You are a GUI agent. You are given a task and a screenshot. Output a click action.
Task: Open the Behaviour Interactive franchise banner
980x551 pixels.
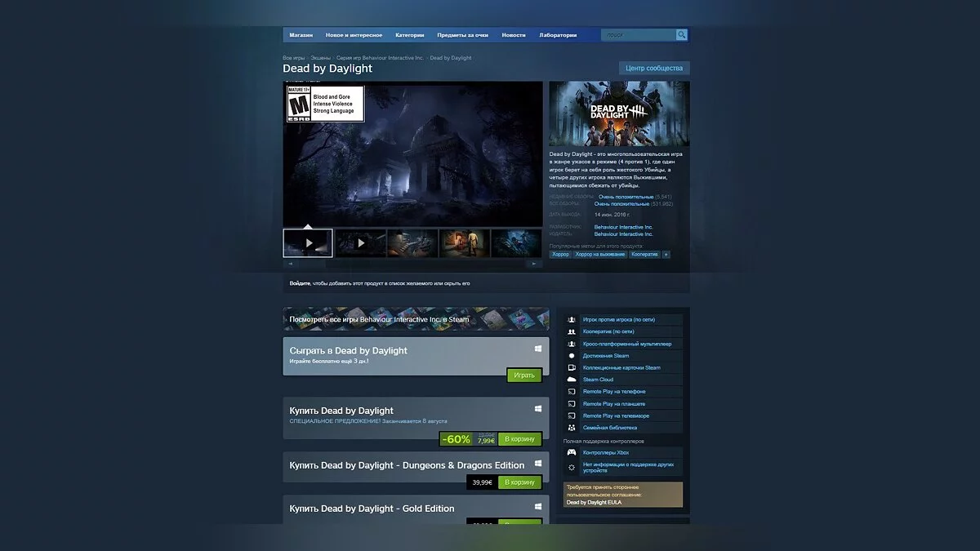[416, 319]
